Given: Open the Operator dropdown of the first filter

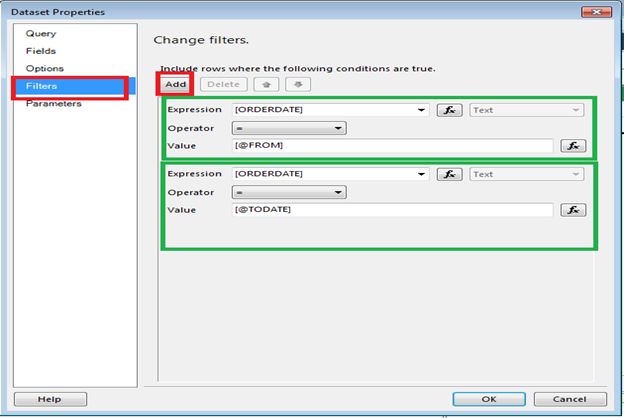Looking at the screenshot, I should click(x=289, y=128).
